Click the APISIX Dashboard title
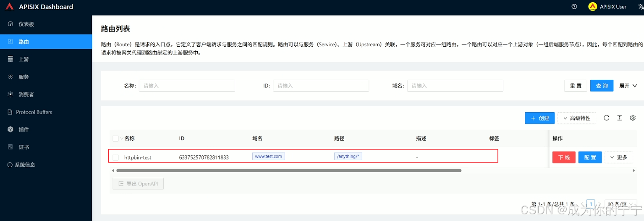This screenshot has width=644, height=221. pos(46,7)
